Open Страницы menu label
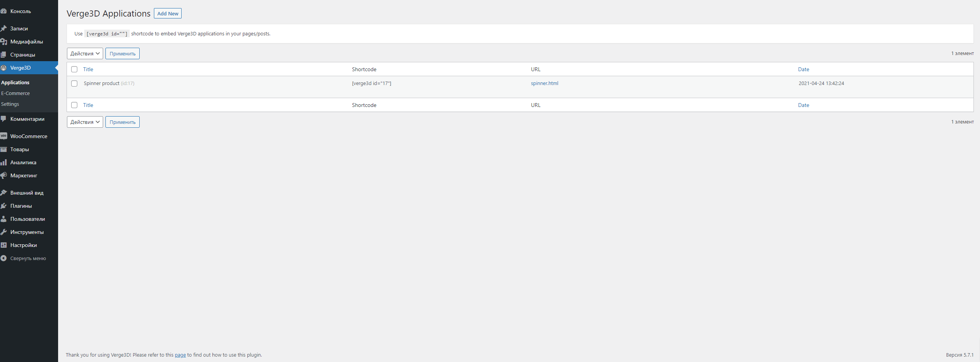This screenshot has height=362, width=980. (23, 55)
